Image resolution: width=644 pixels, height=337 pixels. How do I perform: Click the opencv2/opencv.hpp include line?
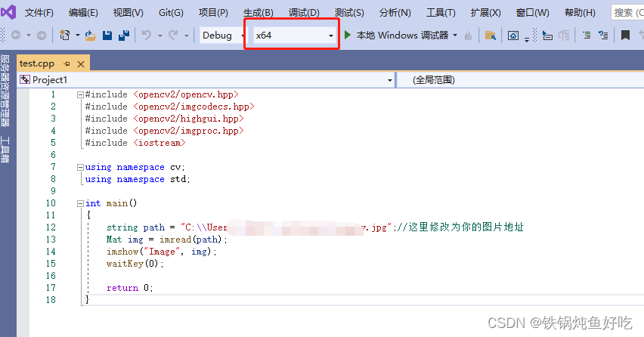click(x=162, y=94)
